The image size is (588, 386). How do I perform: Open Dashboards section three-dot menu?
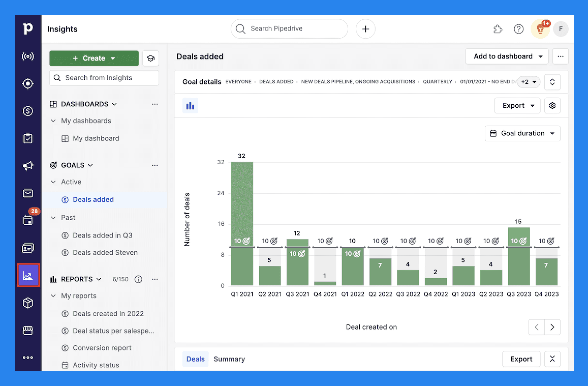click(x=155, y=104)
